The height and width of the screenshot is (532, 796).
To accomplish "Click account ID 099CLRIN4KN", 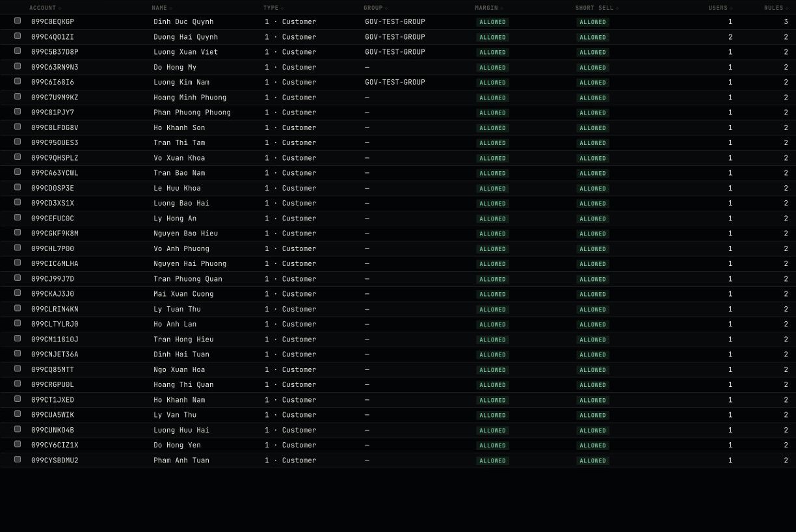I will coord(55,309).
